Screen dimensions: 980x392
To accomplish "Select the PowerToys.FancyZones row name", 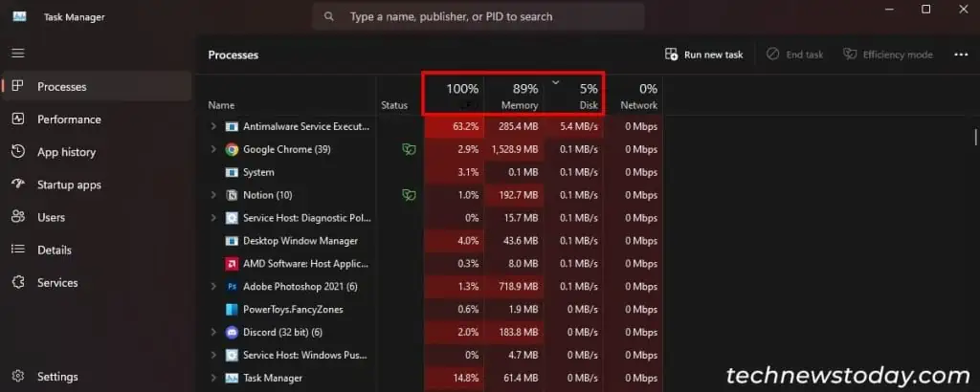I will (x=293, y=310).
